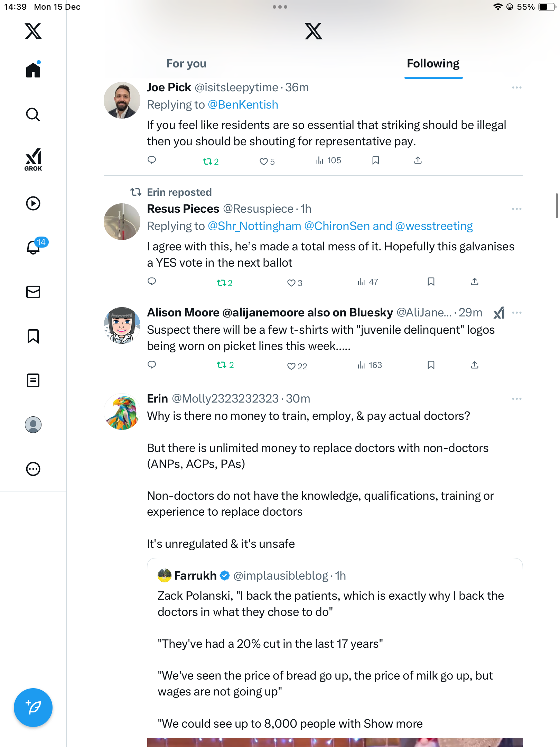Expand Farrukh's quoted post with Show more
This screenshot has height=747, width=560.
point(393,723)
